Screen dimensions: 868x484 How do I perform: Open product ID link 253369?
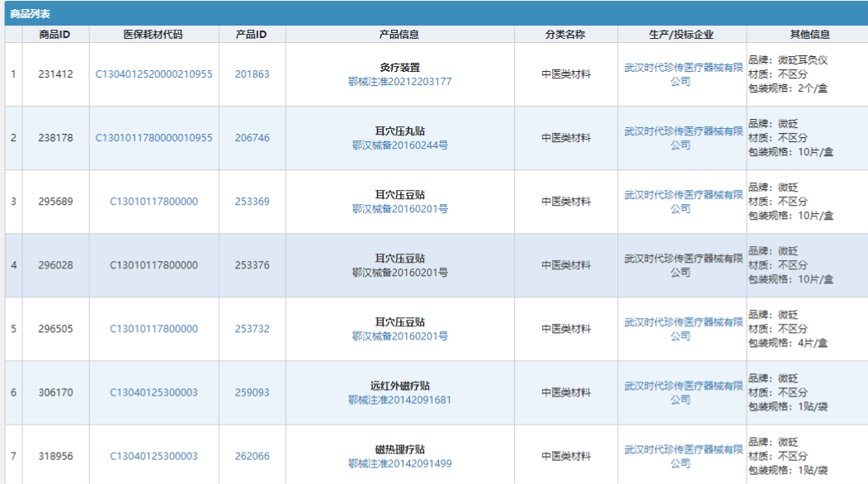click(x=252, y=202)
